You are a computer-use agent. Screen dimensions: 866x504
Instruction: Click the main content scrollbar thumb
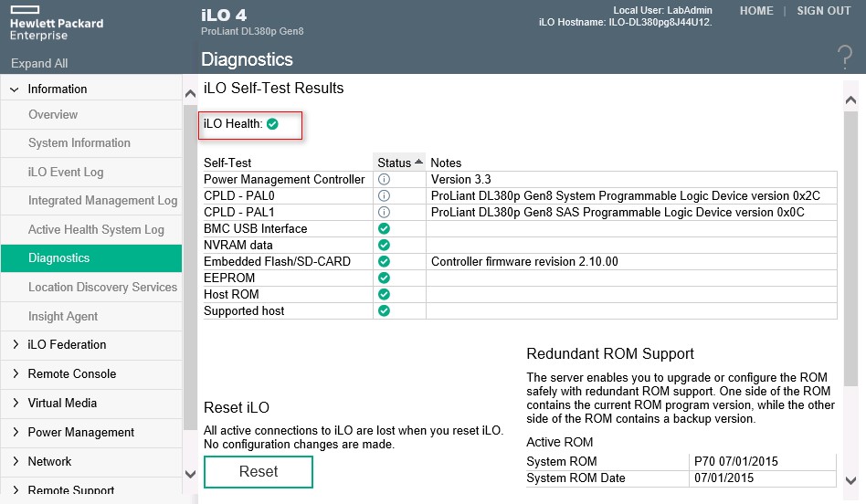tap(851, 248)
